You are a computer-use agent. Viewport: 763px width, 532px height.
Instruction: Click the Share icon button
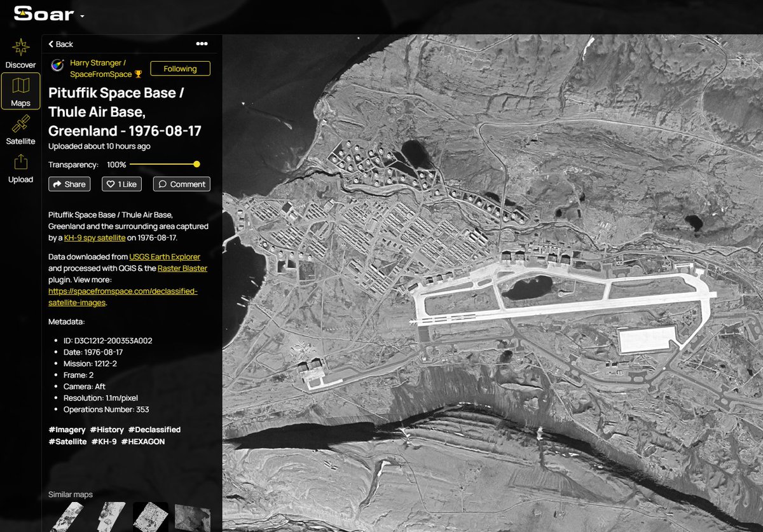click(69, 184)
